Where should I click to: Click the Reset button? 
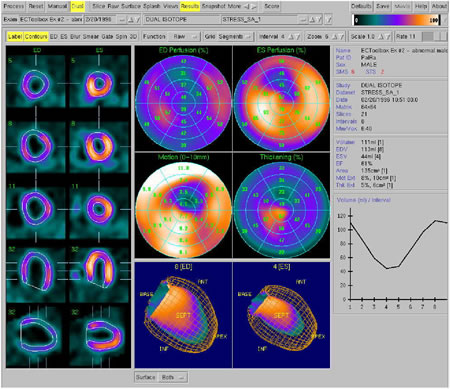pos(36,6)
